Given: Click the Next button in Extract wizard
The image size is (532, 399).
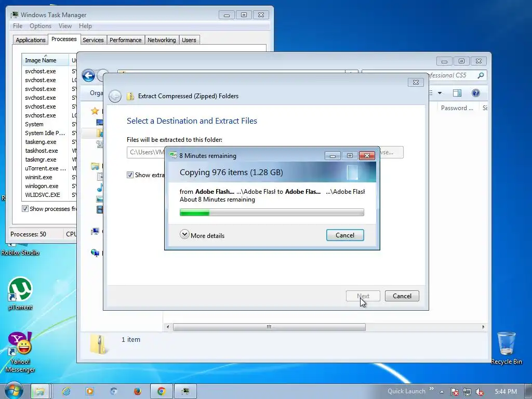Looking at the screenshot, I should (x=363, y=296).
